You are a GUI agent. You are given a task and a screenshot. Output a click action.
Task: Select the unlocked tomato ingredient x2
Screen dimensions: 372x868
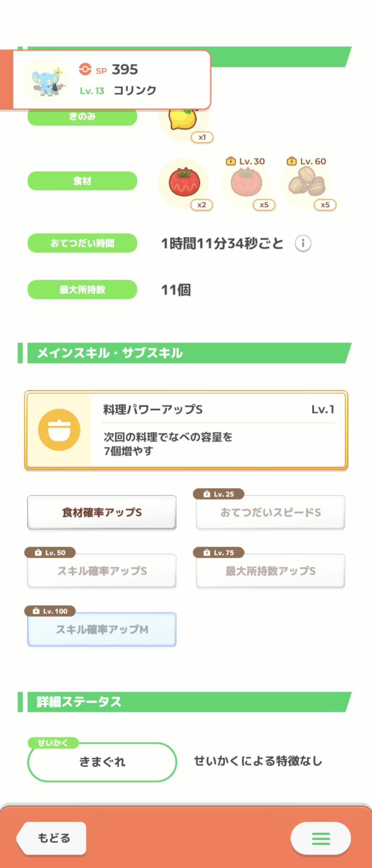pyautogui.click(x=184, y=183)
